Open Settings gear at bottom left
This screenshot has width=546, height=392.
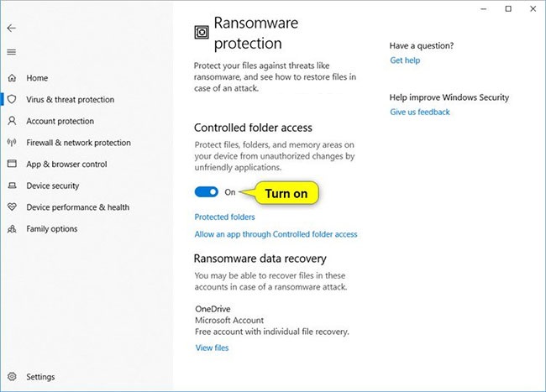[x=12, y=378]
